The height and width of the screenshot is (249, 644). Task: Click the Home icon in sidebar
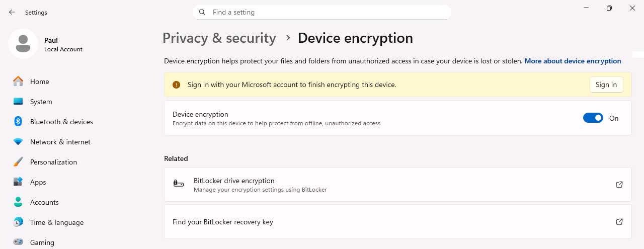pyautogui.click(x=18, y=81)
